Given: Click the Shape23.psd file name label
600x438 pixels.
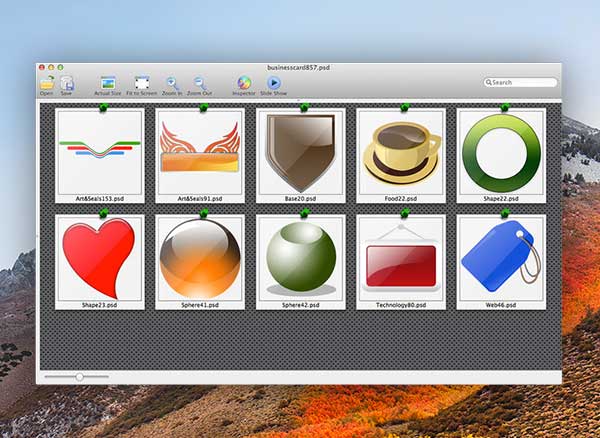Looking at the screenshot, I should pyautogui.click(x=99, y=305).
